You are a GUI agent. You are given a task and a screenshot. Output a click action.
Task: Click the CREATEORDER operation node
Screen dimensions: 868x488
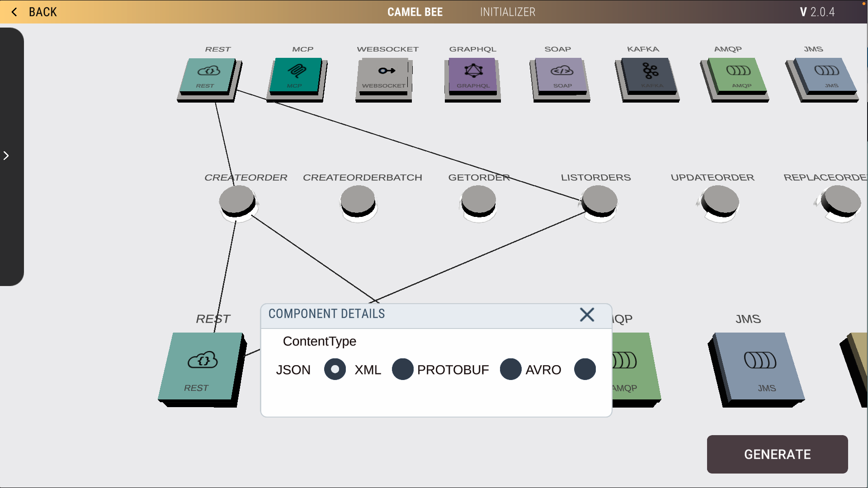[x=237, y=202]
